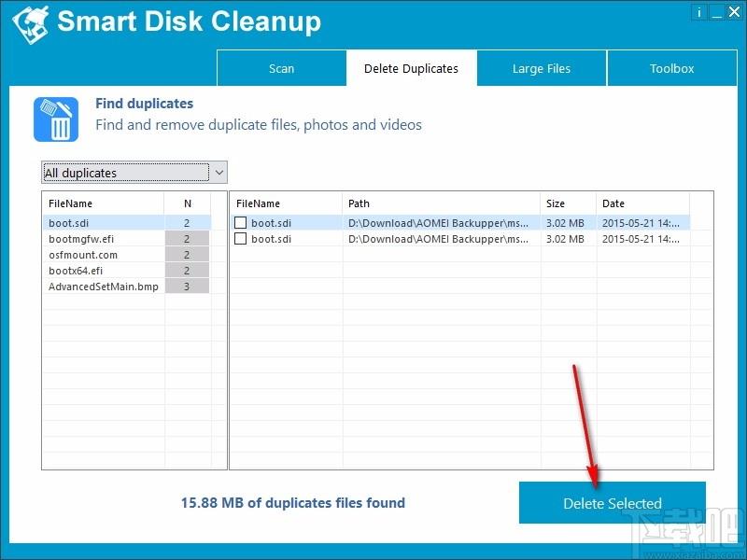Screen dimensions: 747x560
Task: Check the first boot.sdi file checkbox
Action: click(x=241, y=222)
